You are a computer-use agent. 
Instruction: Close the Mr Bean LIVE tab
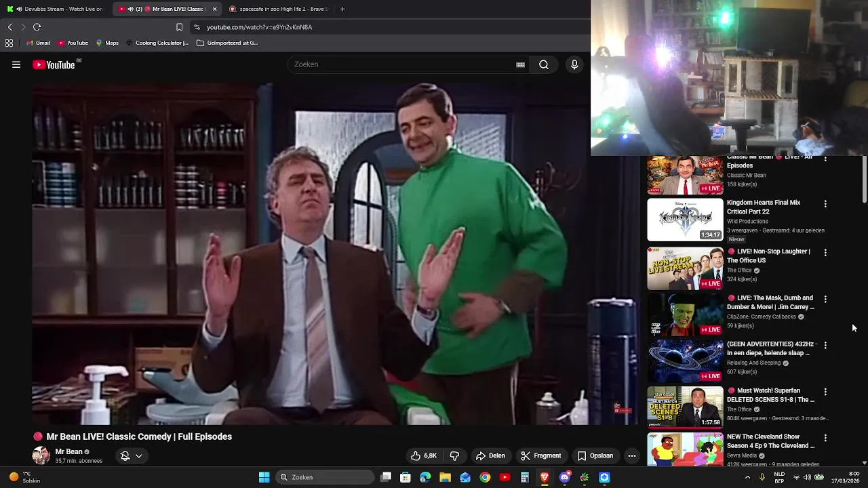pyautogui.click(x=215, y=9)
